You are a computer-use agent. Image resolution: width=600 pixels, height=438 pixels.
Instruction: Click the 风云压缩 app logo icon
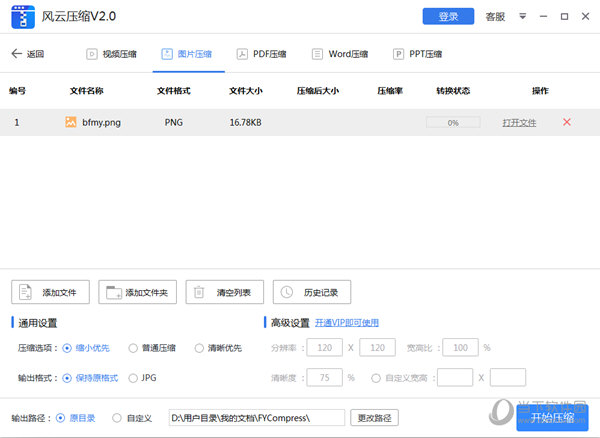coord(23,17)
